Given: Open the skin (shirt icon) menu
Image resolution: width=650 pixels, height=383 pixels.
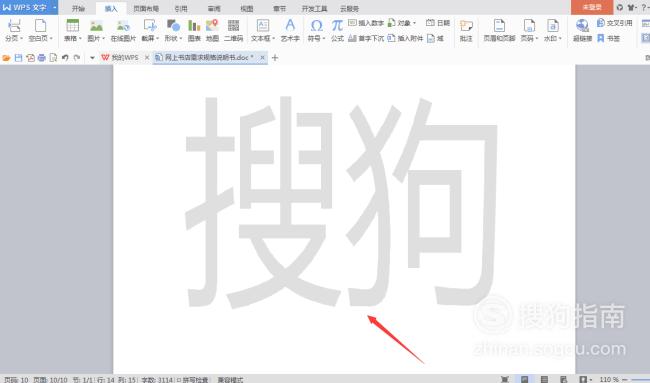Looking at the screenshot, I should click(632, 7).
